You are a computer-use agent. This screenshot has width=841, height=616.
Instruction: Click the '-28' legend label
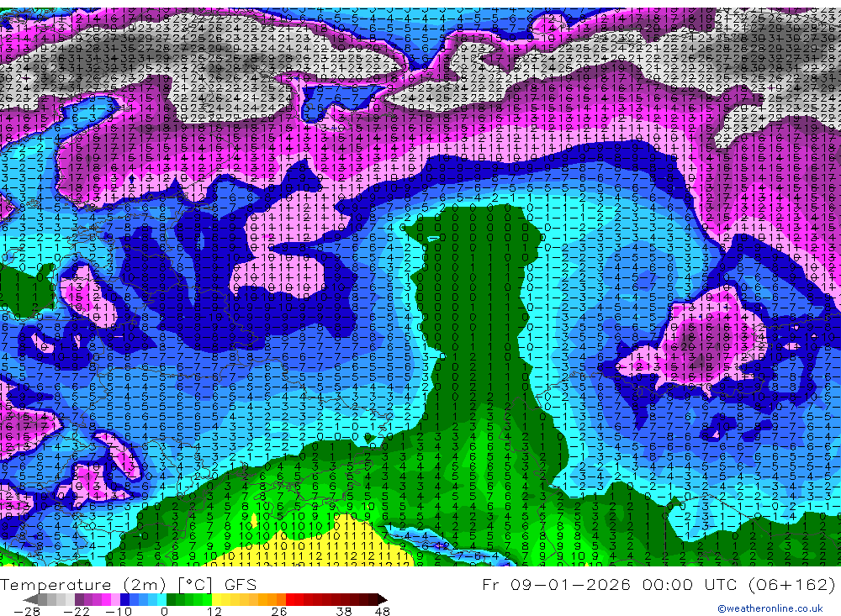27,611
